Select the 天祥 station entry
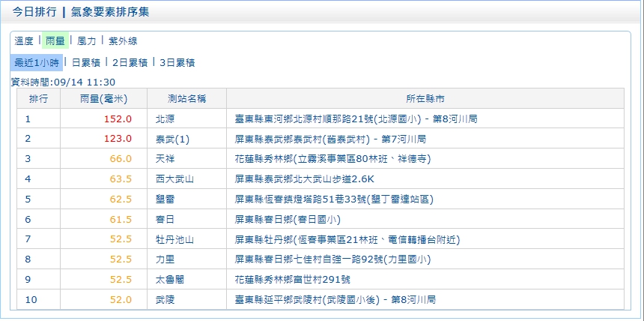644x321 pixels. (164, 159)
